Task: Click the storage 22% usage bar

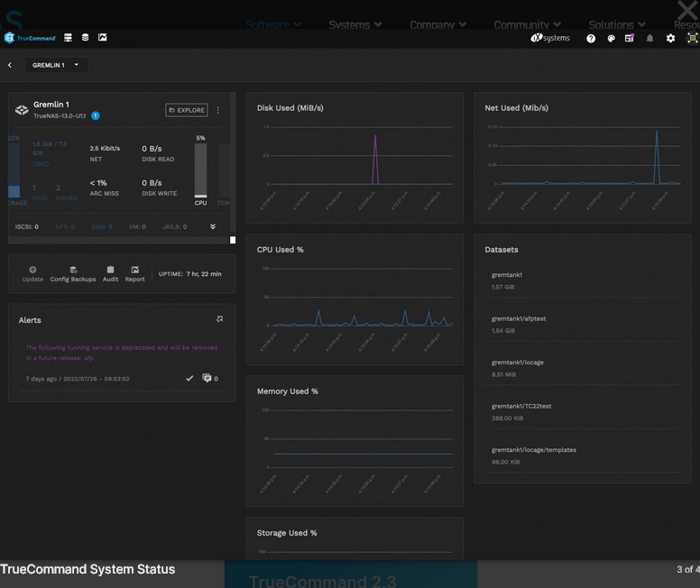Action: point(14,170)
